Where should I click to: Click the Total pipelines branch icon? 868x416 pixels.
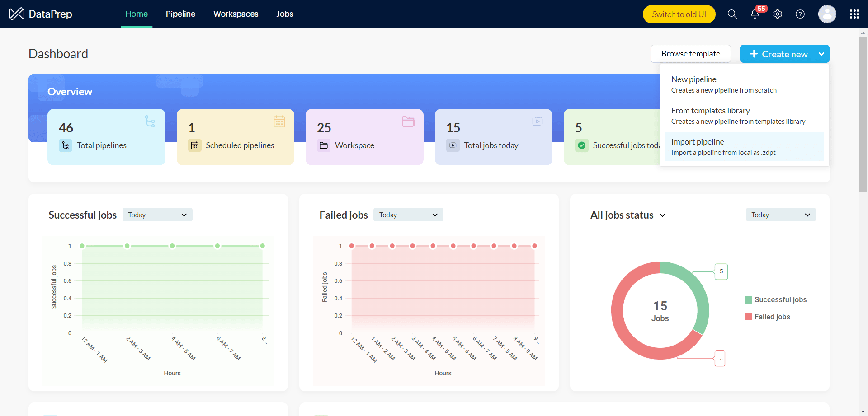66,145
